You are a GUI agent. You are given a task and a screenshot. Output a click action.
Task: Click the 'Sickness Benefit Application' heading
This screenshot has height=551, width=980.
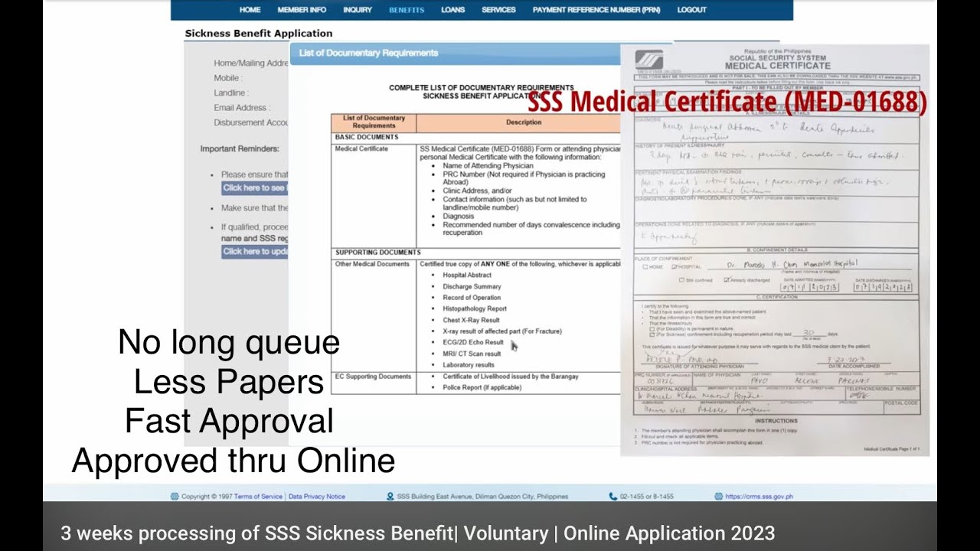pos(259,34)
